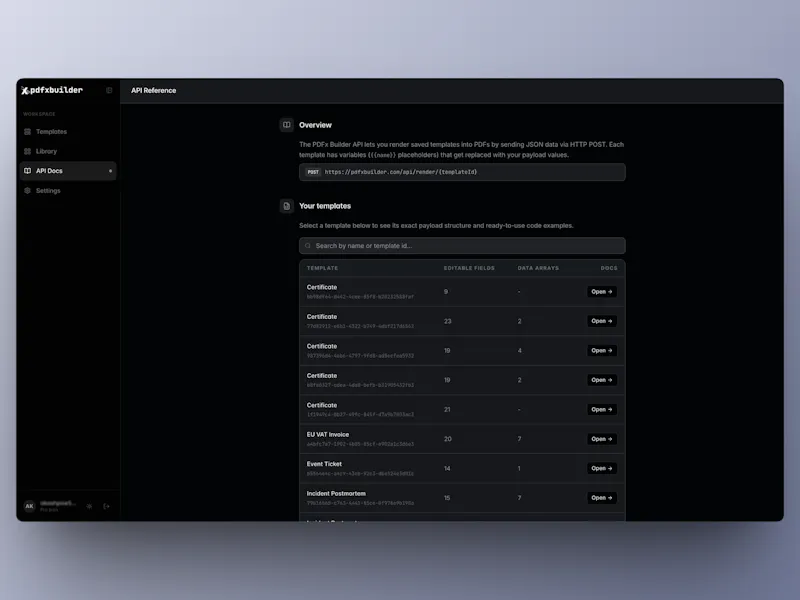Open docs for Certificate with 21 editable fields
This screenshot has height=600, width=800.
pyautogui.click(x=602, y=410)
